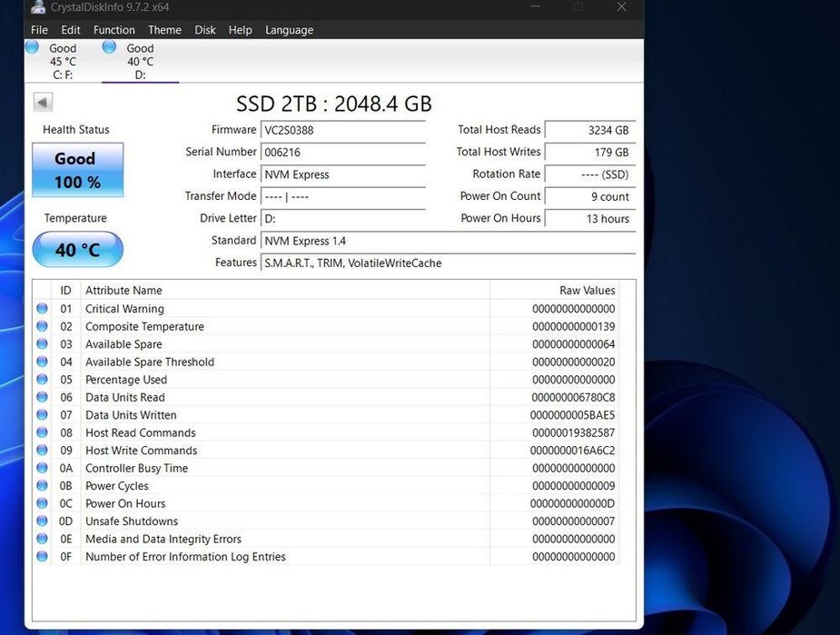Click the Raw Values column header
Image resolution: width=840 pixels, height=635 pixels.
click(x=555, y=291)
